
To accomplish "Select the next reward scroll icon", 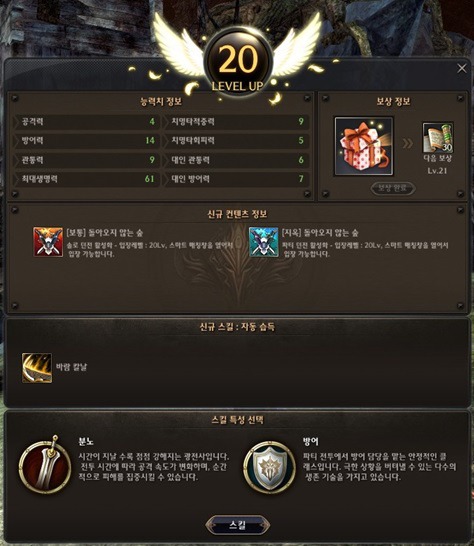I will (438, 138).
